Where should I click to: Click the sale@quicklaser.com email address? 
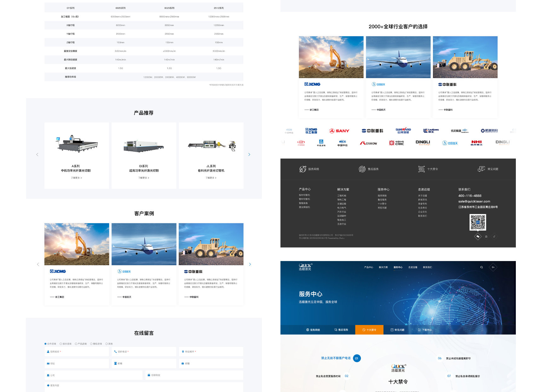tap(474, 202)
